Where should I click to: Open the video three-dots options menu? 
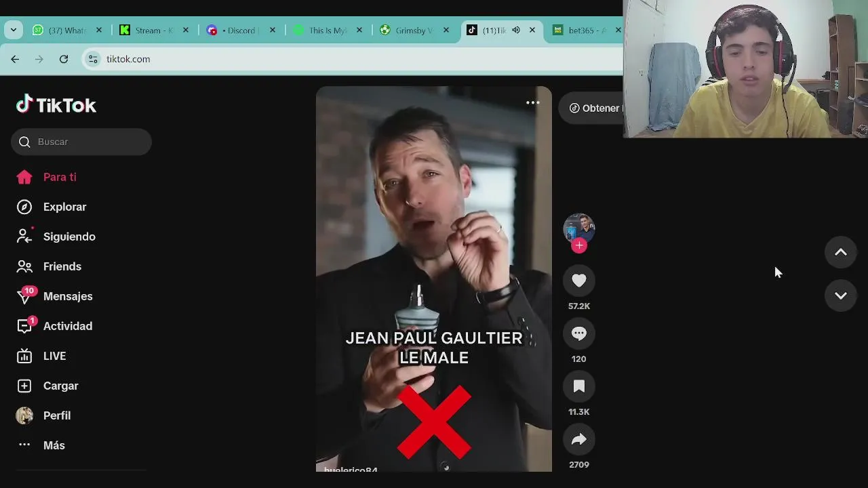533,103
